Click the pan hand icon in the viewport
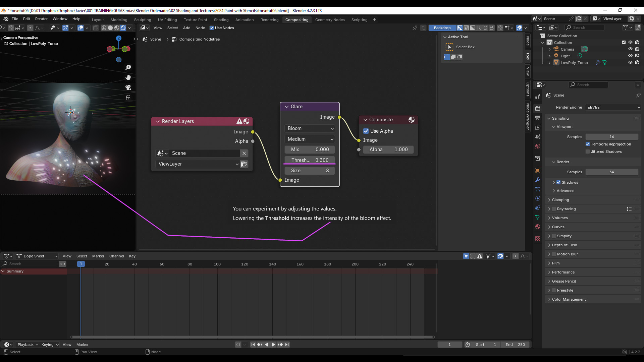 pyautogui.click(x=128, y=77)
